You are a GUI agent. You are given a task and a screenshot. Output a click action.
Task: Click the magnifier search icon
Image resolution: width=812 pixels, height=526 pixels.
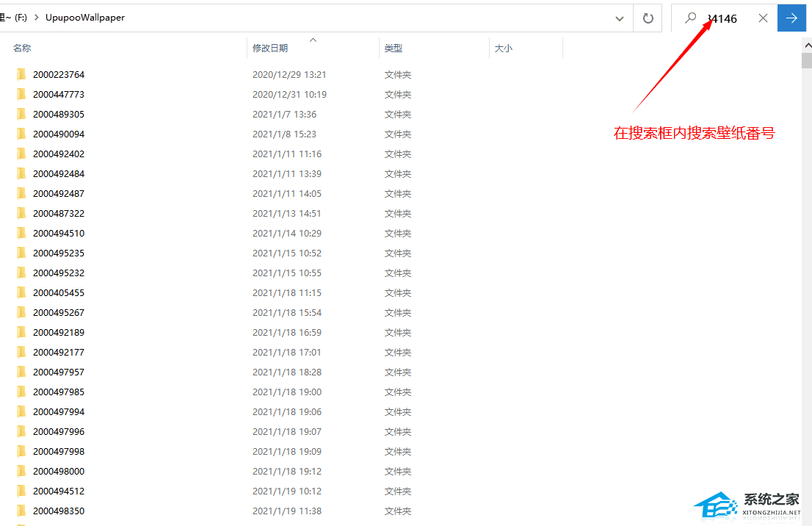point(690,18)
